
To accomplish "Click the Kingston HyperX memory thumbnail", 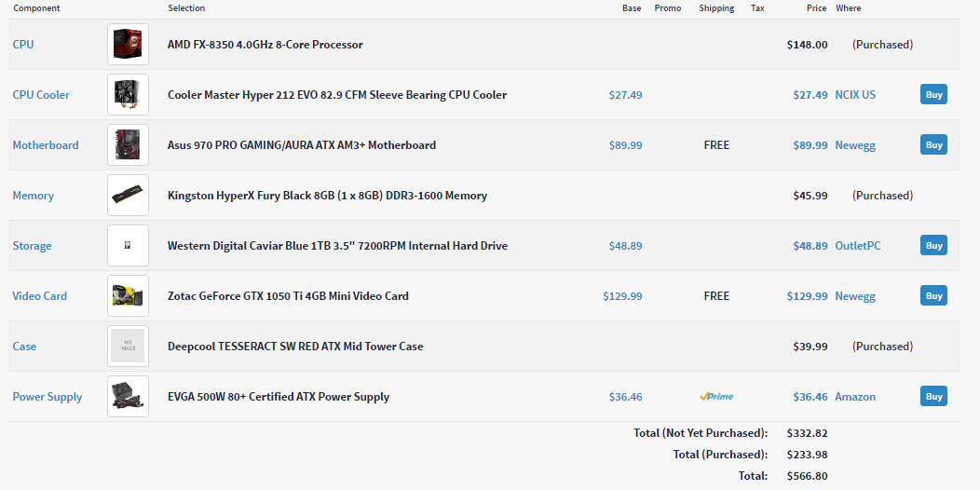I will [129, 195].
